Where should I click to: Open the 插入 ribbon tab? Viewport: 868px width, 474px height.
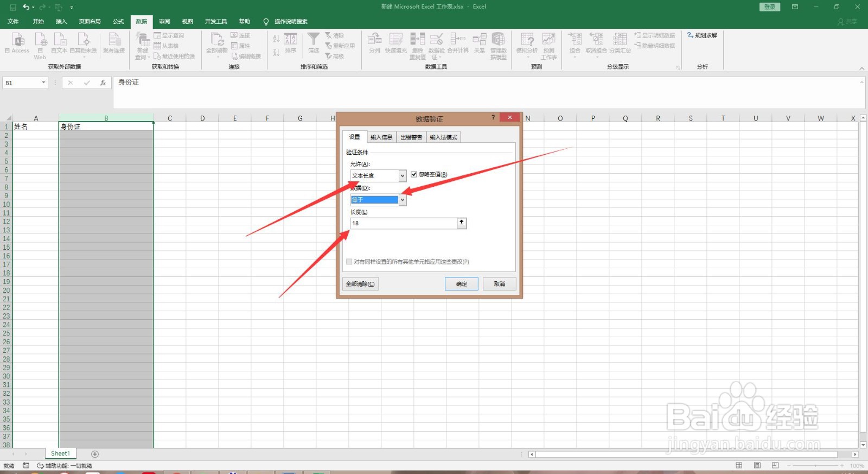click(x=61, y=21)
